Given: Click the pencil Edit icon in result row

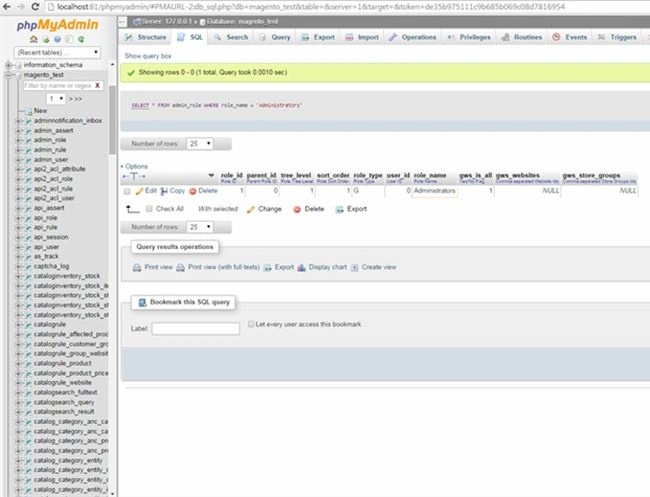Looking at the screenshot, I should [139, 191].
